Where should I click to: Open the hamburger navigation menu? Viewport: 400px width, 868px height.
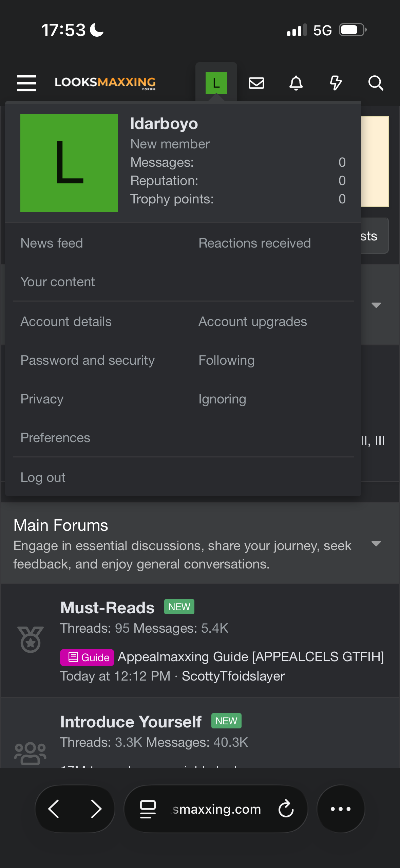pyautogui.click(x=26, y=83)
